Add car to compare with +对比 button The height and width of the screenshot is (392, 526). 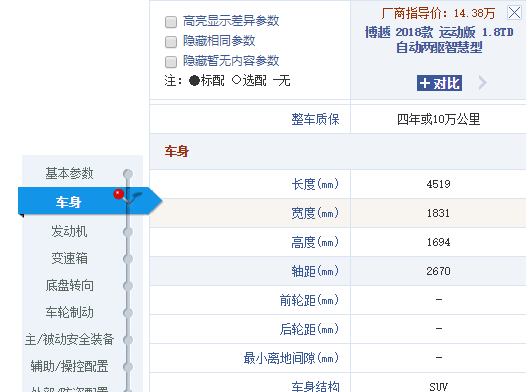coord(439,83)
